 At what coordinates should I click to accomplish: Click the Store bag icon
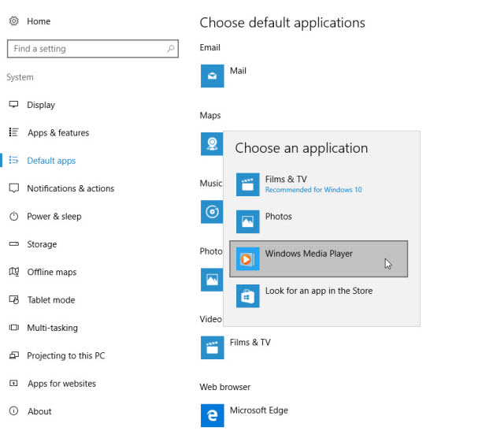click(x=247, y=296)
